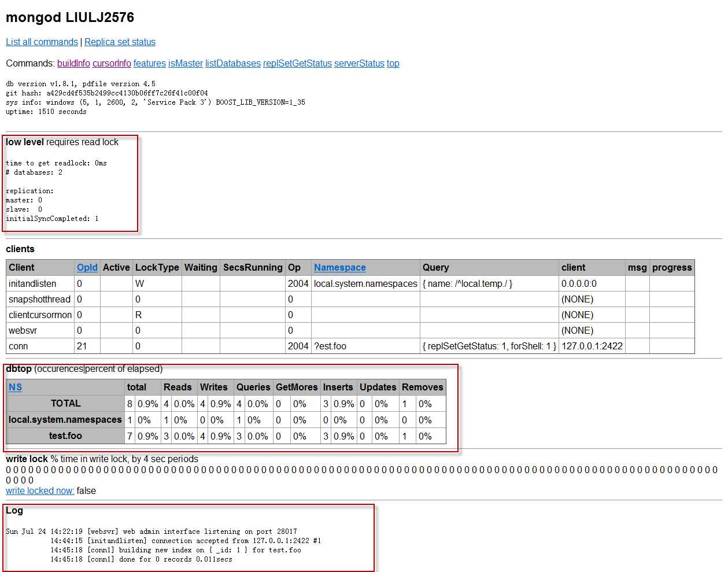Click the git hash line
The width and height of the screenshot is (728, 572).
tap(107, 93)
